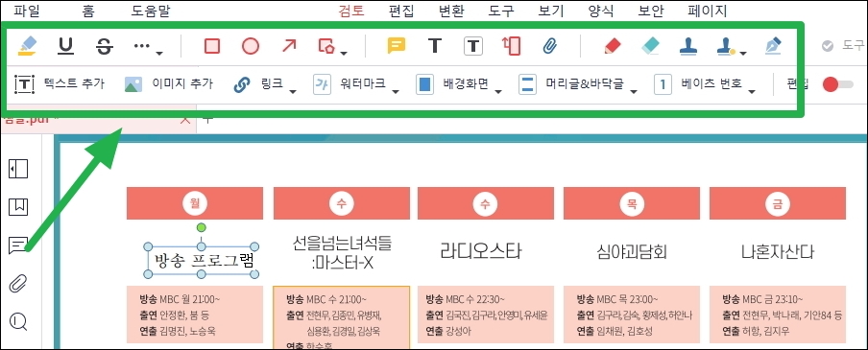
Task: Click the 금 day header
Action: coord(777,203)
